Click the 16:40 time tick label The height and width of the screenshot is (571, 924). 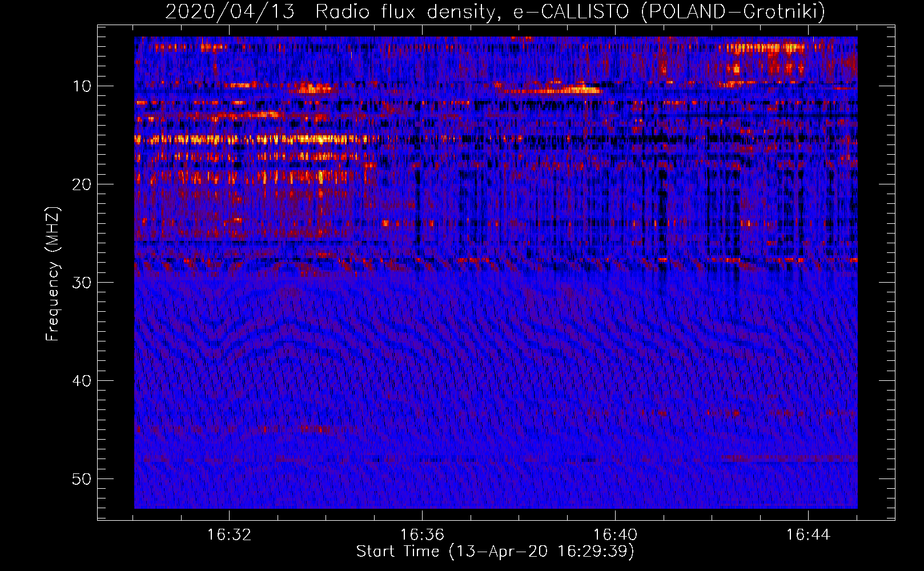(615, 534)
